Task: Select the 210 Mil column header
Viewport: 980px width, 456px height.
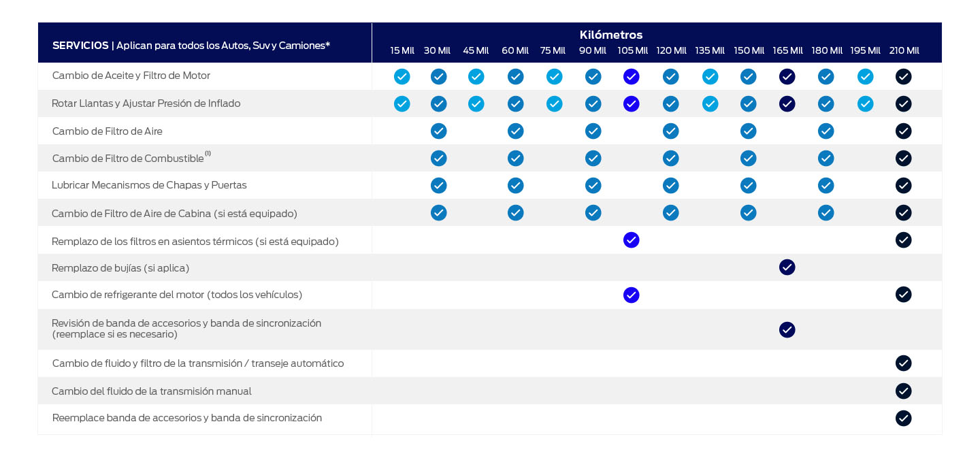Action: [904, 50]
